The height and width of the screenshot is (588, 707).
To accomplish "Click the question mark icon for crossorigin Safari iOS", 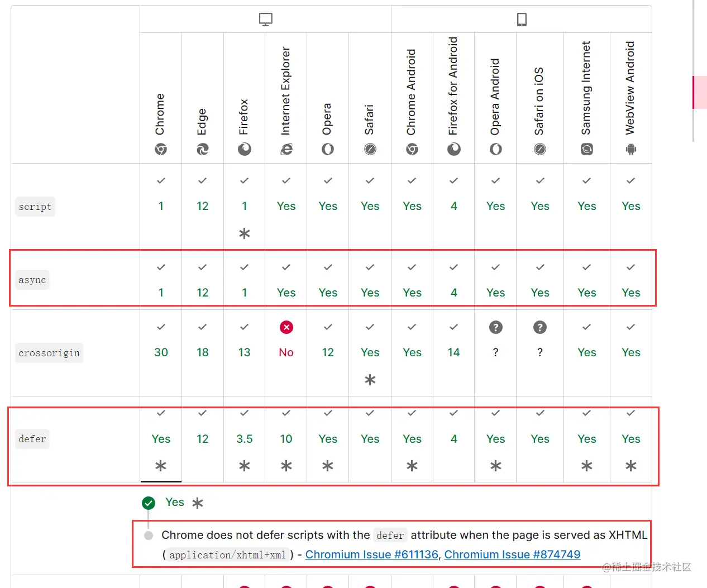I will [540, 327].
